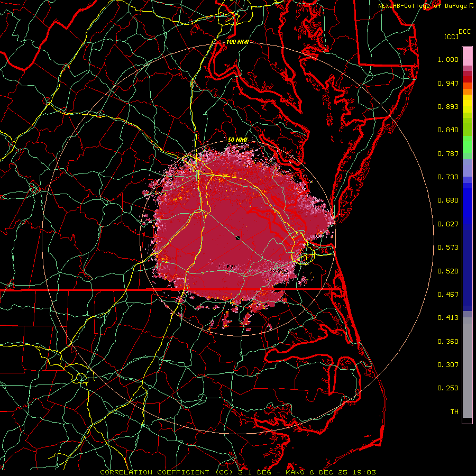Click the 19:03 timestamp in the caption

(x=364, y=472)
